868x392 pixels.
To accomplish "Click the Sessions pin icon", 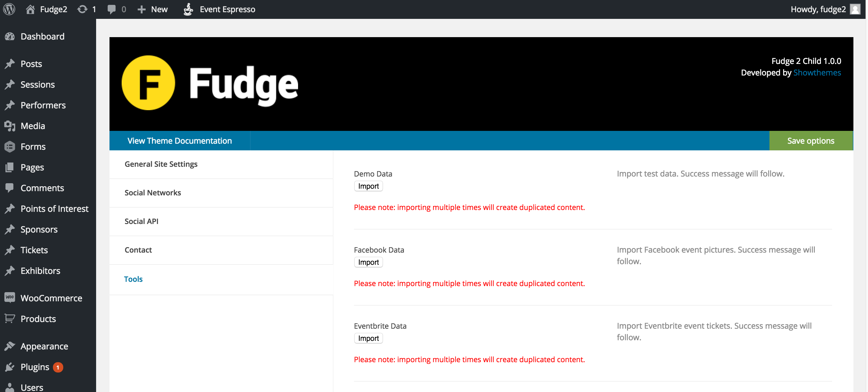I will 10,84.
